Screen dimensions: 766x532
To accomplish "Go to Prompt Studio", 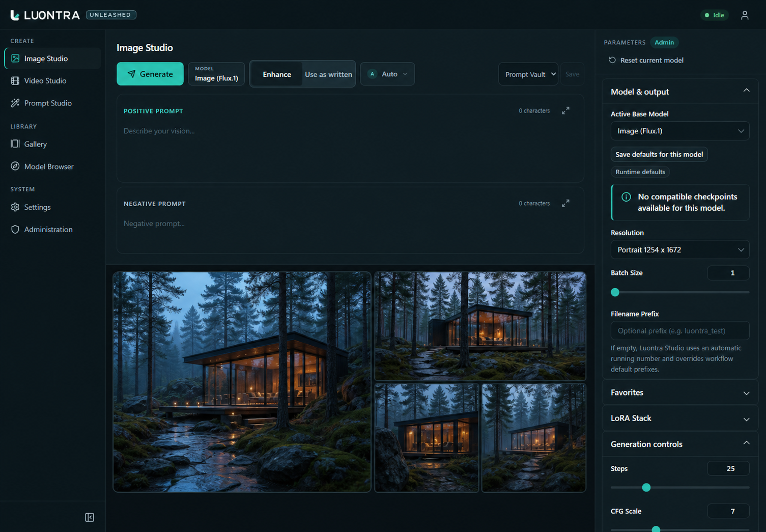I will tap(52, 103).
